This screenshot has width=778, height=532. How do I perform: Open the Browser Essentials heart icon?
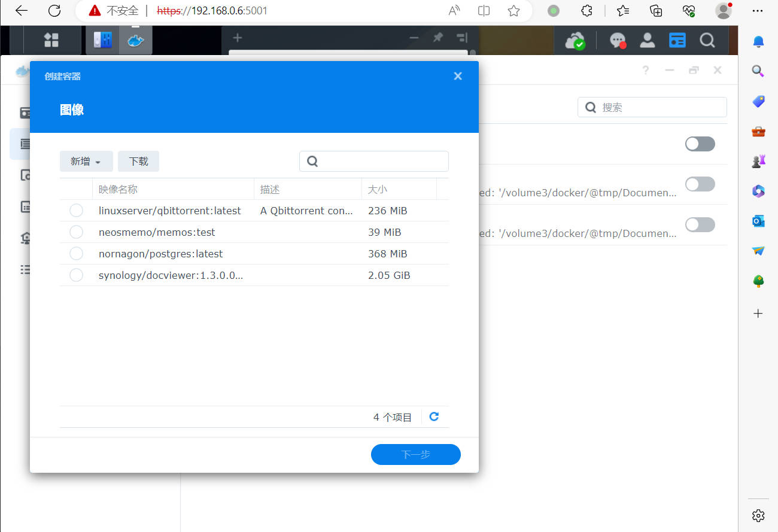coord(689,11)
